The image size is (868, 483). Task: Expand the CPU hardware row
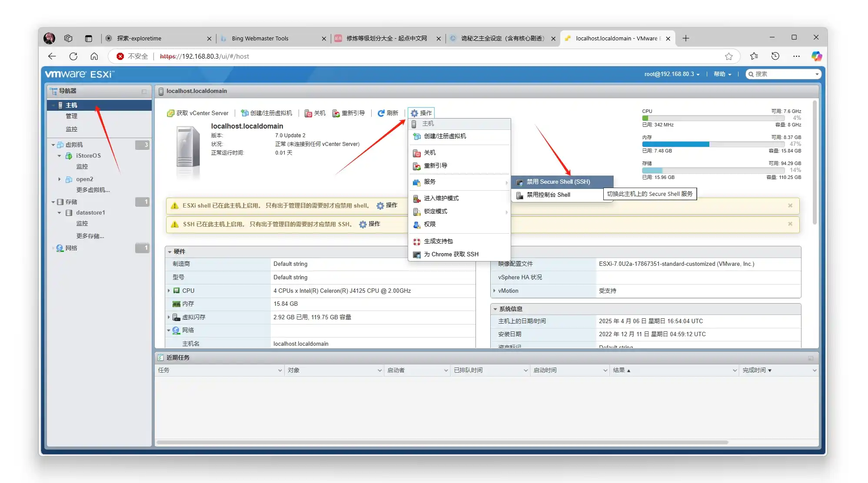tap(169, 291)
